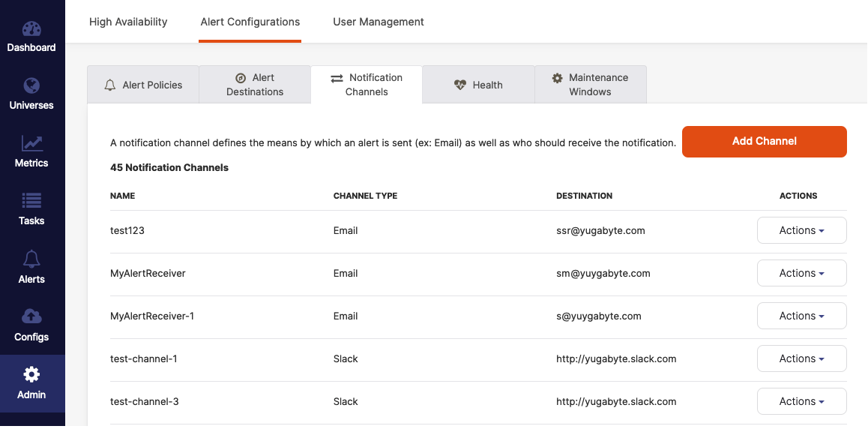Expand Actions dropdown for test123
Image resolution: width=868 pixels, height=435 pixels.
pyautogui.click(x=801, y=231)
